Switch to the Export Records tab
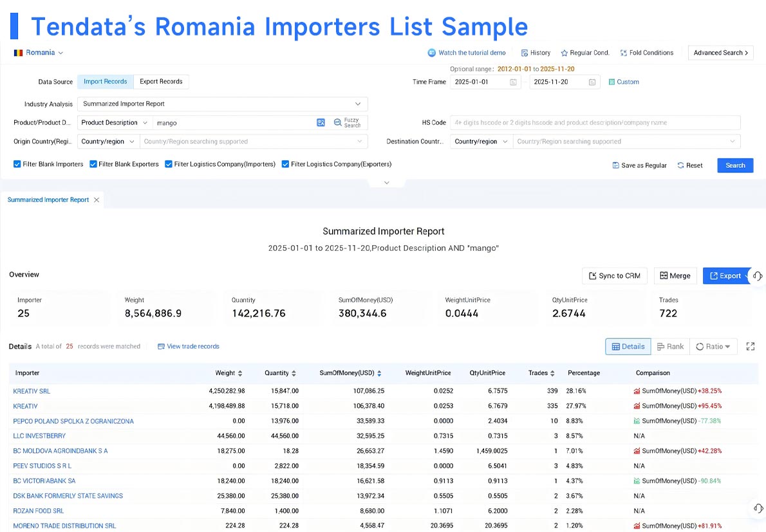This screenshot has height=532, width=766. (x=161, y=82)
